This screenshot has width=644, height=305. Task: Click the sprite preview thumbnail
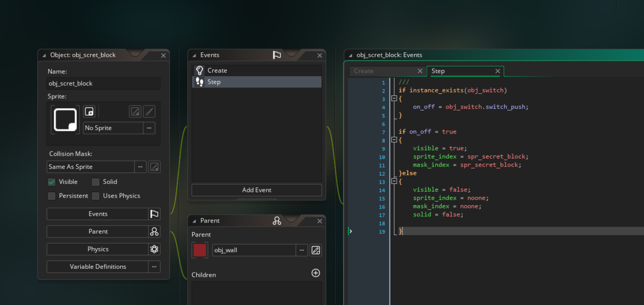[x=65, y=120]
